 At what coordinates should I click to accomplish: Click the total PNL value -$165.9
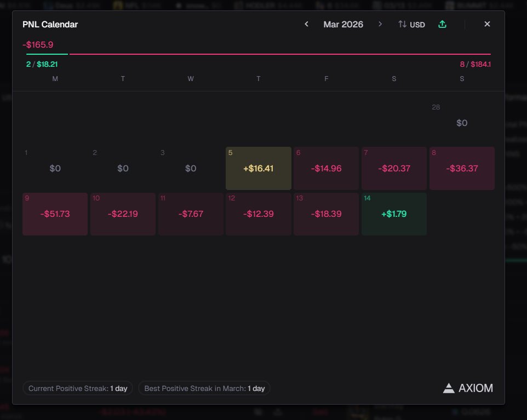pyautogui.click(x=38, y=45)
